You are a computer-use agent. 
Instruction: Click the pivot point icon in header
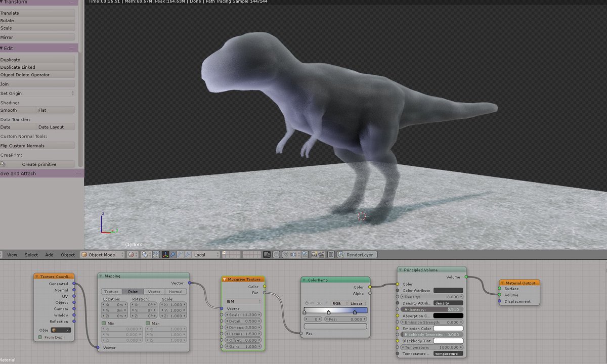click(144, 255)
